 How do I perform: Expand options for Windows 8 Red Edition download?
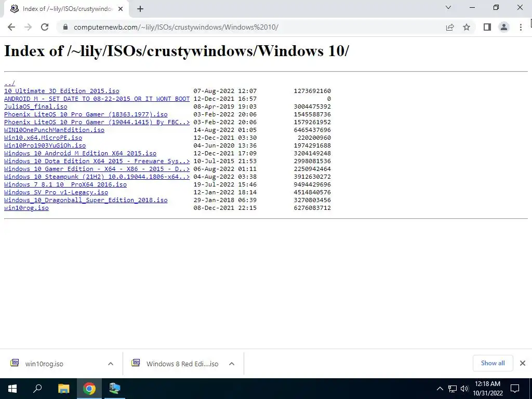(232, 364)
